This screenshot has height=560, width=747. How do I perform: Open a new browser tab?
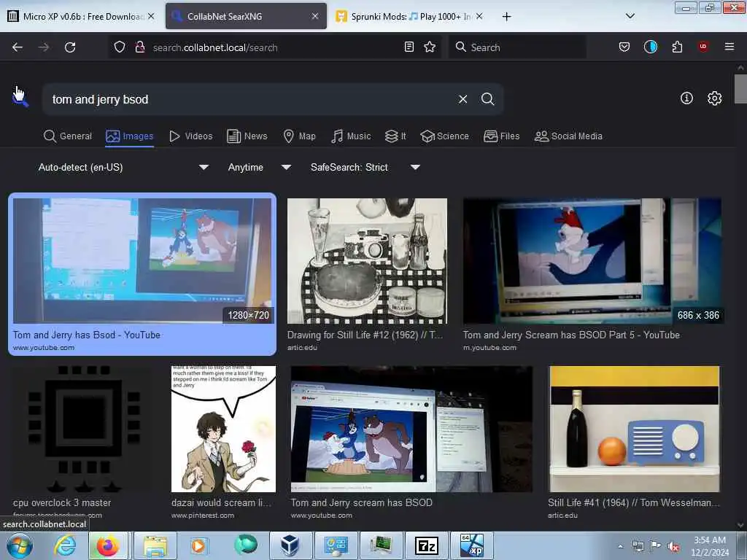pyautogui.click(x=506, y=17)
